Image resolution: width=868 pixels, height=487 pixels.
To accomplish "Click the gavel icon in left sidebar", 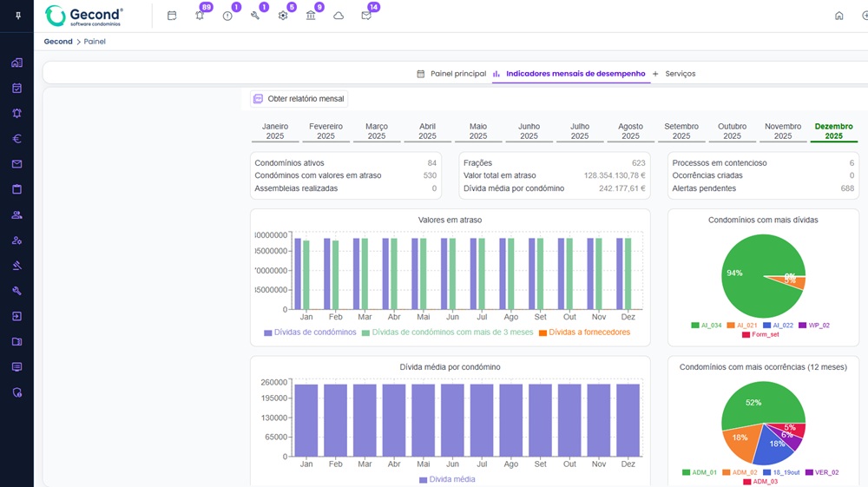I will coord(16,266).
